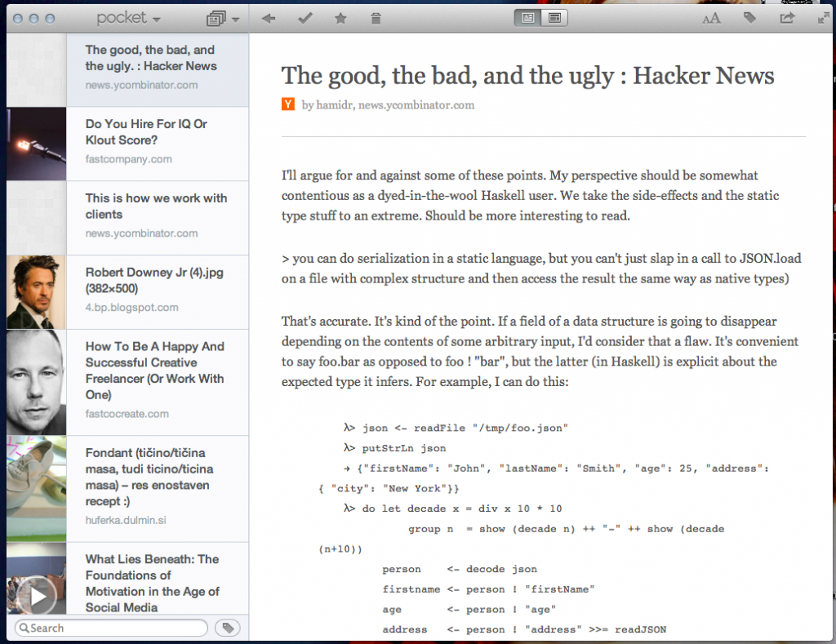Open 'What Lies Beneath: The Foundations of Motivation'
This screenshot has width=836, height=644.
pos(128,579)
